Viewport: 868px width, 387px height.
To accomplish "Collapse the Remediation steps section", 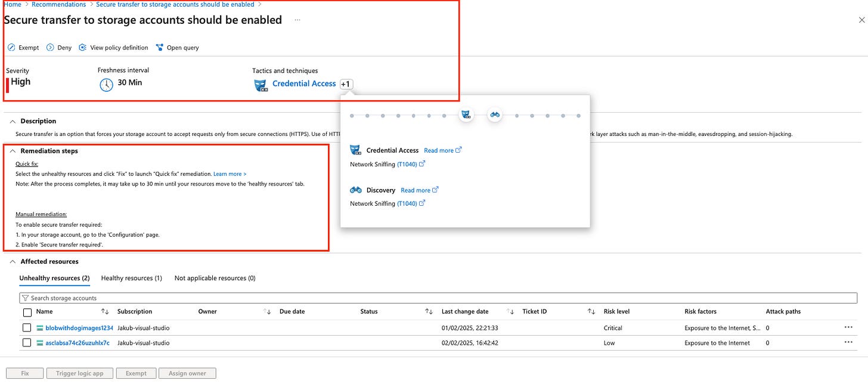I will [x=13, y=151].
